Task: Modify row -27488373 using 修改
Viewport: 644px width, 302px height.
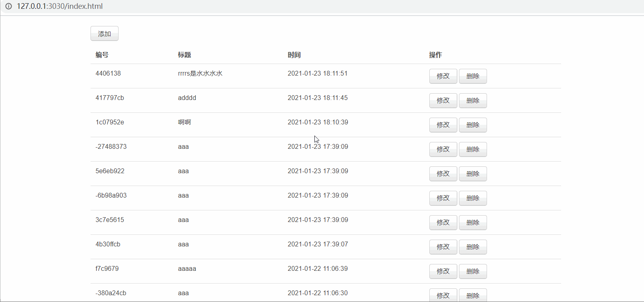Action: [443, 149]
